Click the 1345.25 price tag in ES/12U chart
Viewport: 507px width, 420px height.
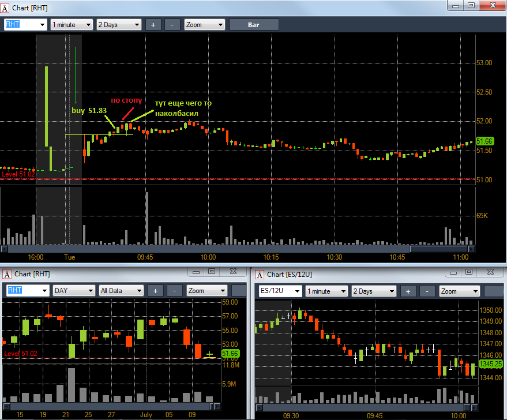pos(490,364)
